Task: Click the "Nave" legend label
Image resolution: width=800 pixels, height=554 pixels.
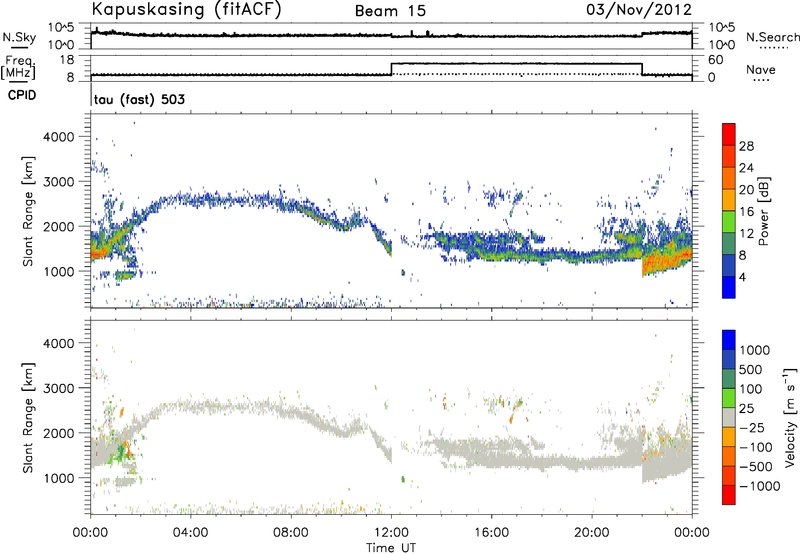Action: pos(761,69)
